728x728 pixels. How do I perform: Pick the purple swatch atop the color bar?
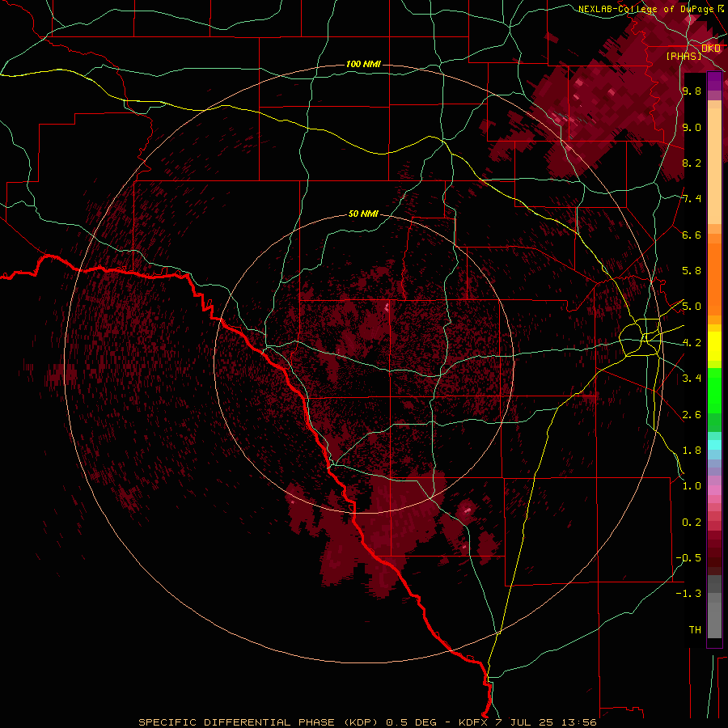click(714, 81)
